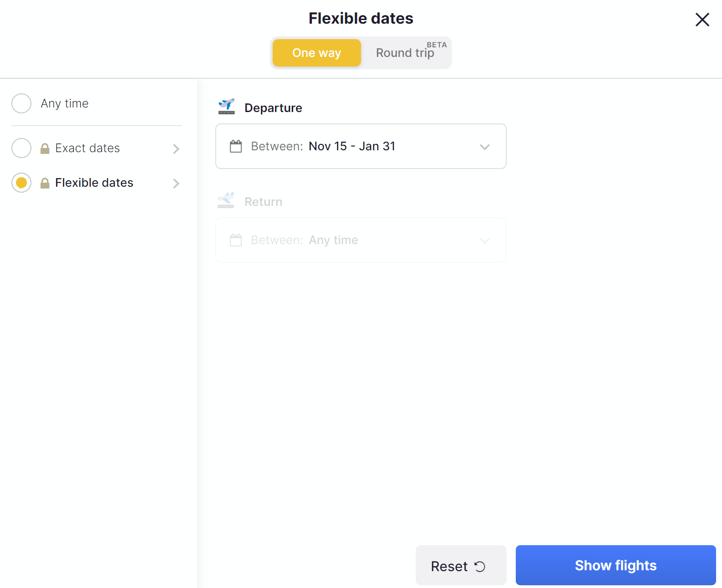Select the Flexible dates radio button
Image resolution: width=722 pixels, height=588 pixels.
click(21, 183)
